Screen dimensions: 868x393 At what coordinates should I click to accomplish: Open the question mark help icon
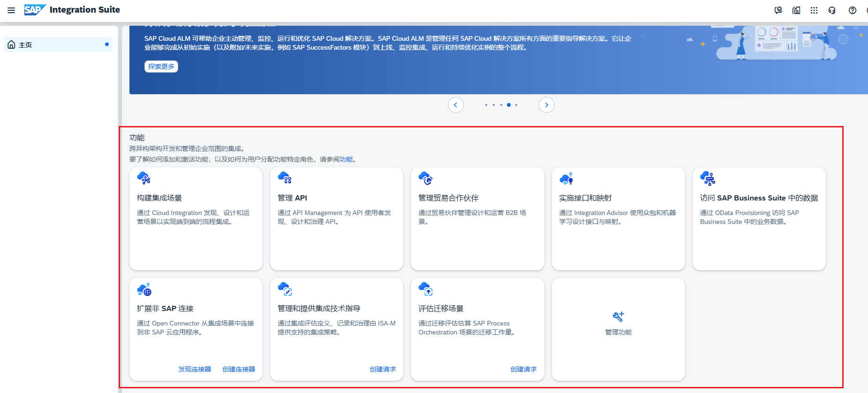point(853,10)
